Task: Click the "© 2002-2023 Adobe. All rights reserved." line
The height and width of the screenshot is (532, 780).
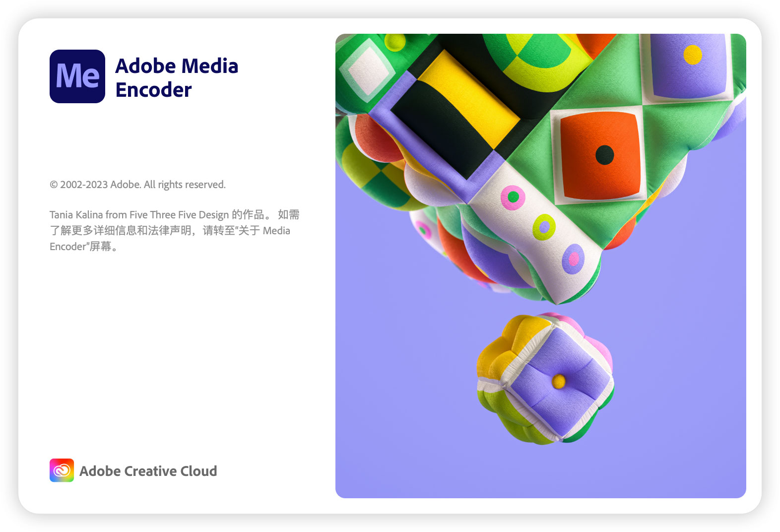Action: tap(137, 185)
